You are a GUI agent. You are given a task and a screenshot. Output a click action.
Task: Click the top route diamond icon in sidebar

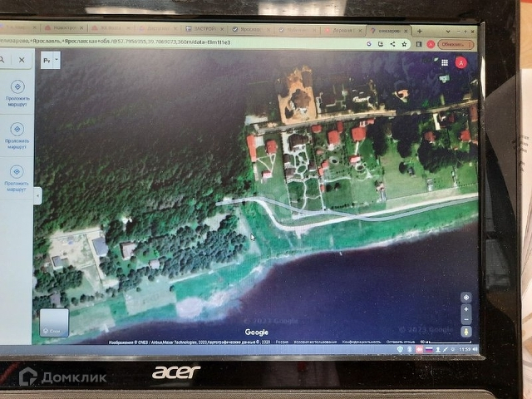17,86
